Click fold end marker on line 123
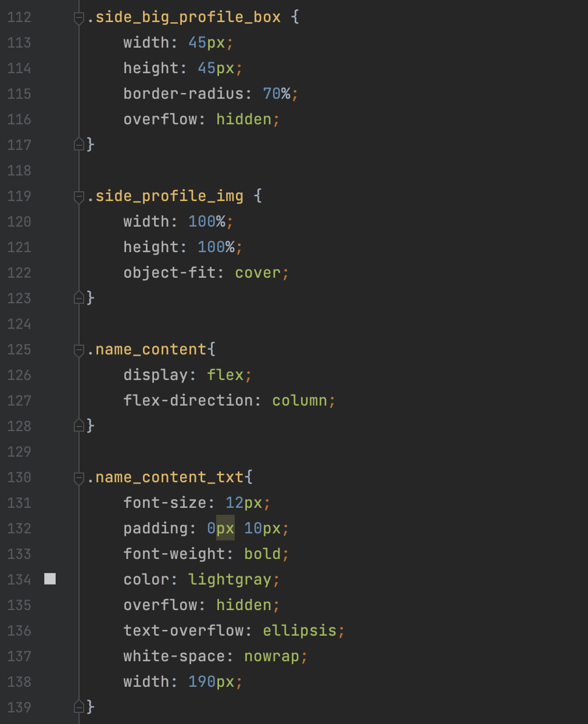Image resolution: width=588 pixels, height=724 pixels. pos(79,298)
